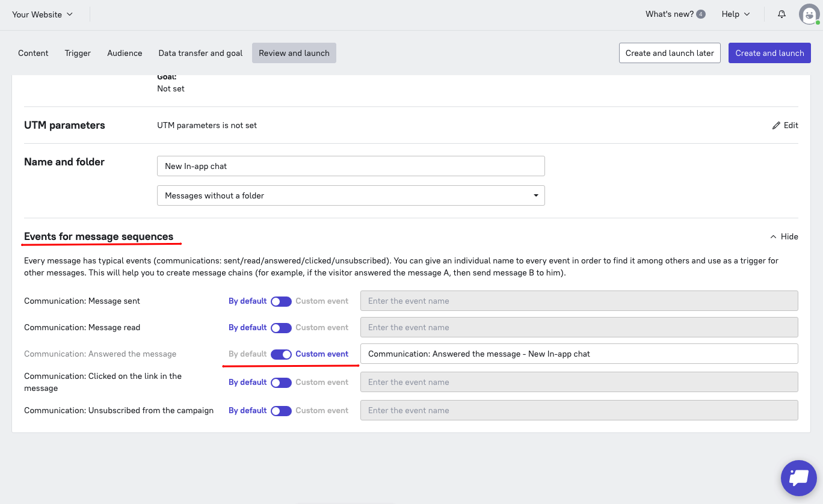Click Create and launch later button

(x=670, y=53)
